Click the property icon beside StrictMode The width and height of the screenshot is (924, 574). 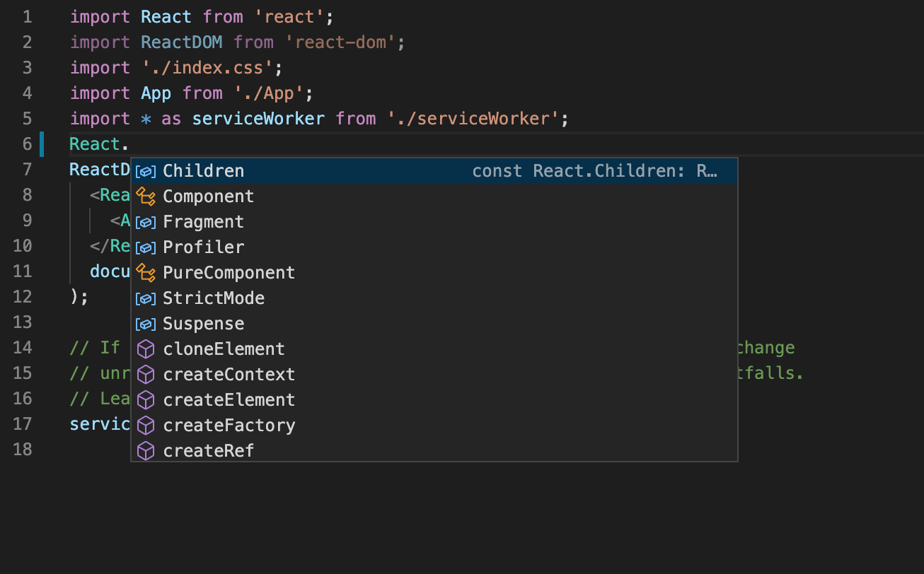(146, 298)
